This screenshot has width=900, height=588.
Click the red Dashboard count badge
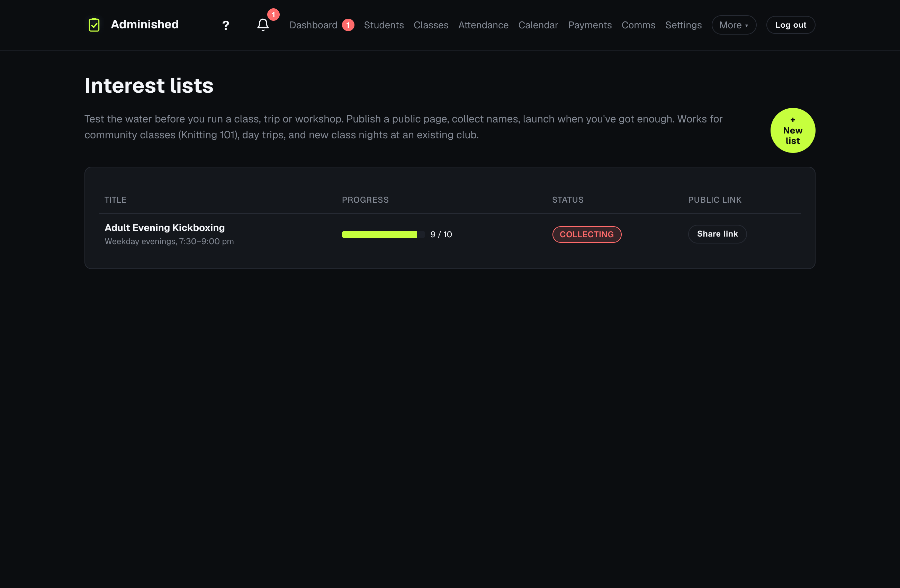point(348,25)
